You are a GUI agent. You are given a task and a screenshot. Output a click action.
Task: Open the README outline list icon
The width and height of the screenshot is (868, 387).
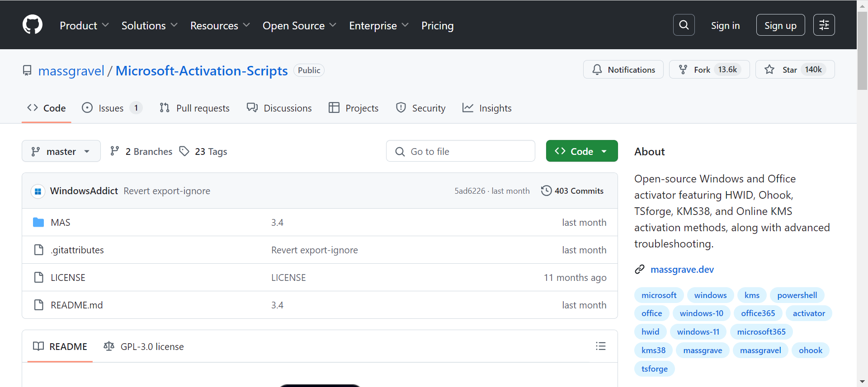coord(601,346)
